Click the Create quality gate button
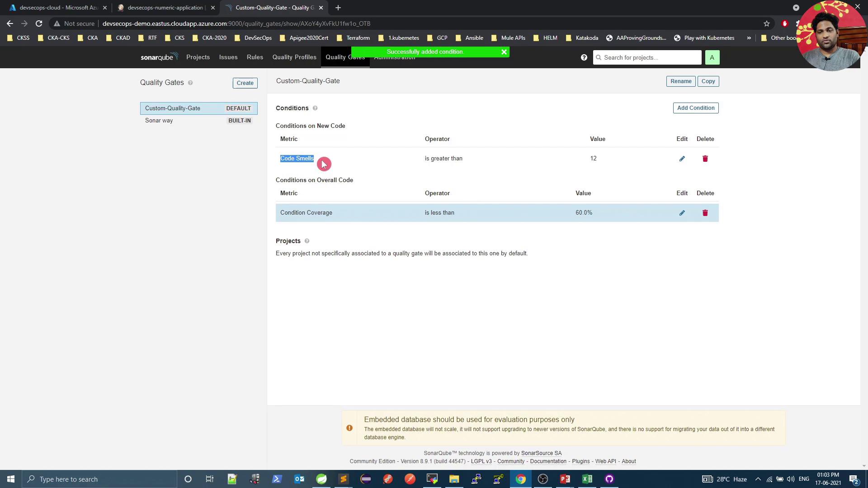 coord(245,83)
